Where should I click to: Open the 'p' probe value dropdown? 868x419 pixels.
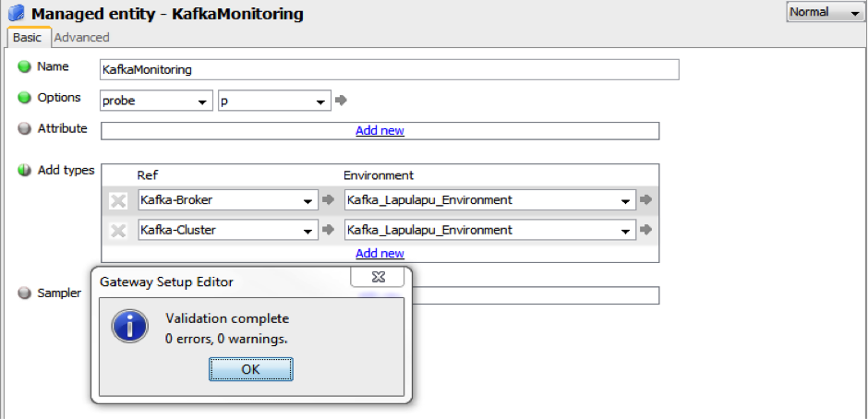click(274, 102)
